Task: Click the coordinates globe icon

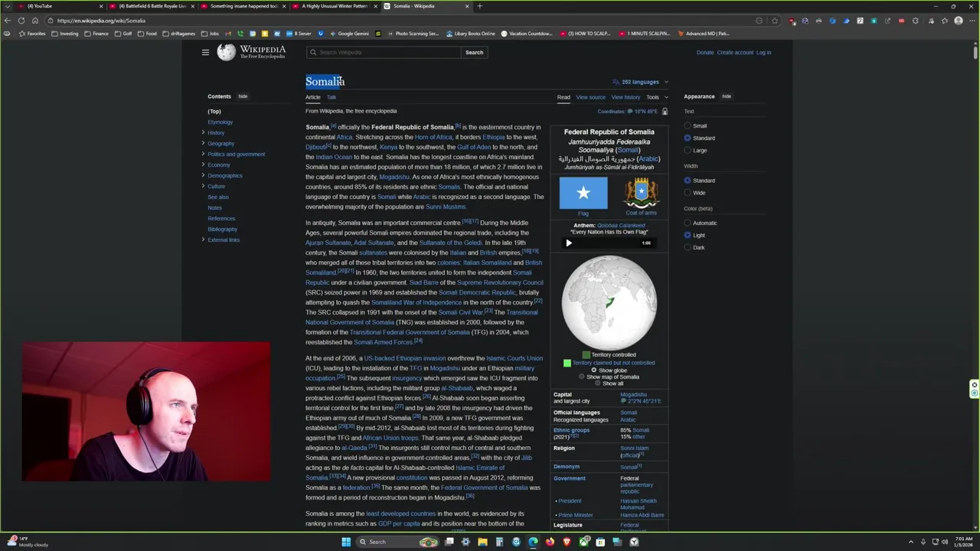Action: (x=630, y=111)
